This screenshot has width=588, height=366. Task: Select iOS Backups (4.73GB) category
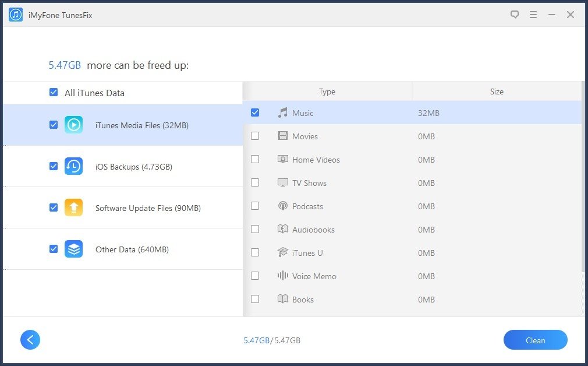point(123,166)
